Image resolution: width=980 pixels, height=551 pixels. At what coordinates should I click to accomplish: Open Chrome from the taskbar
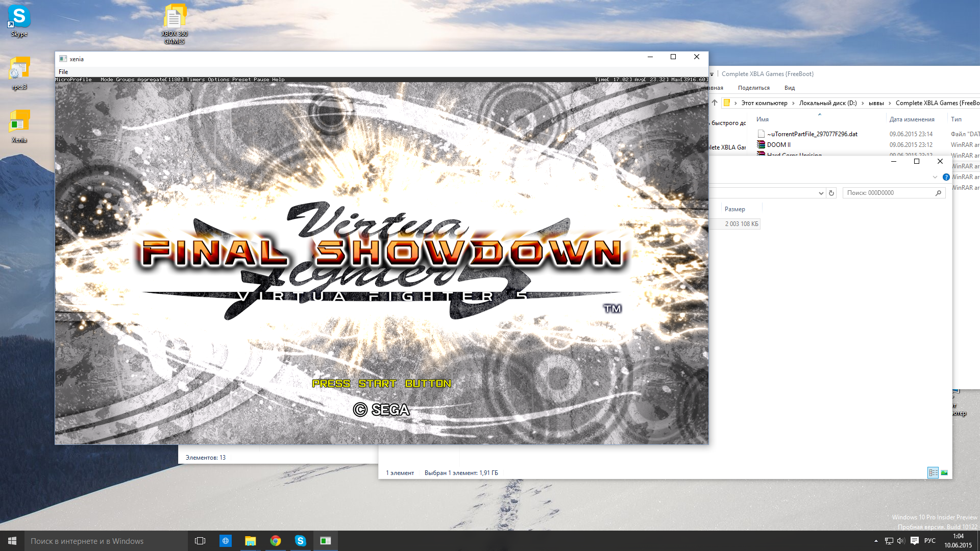coord(275,541)
